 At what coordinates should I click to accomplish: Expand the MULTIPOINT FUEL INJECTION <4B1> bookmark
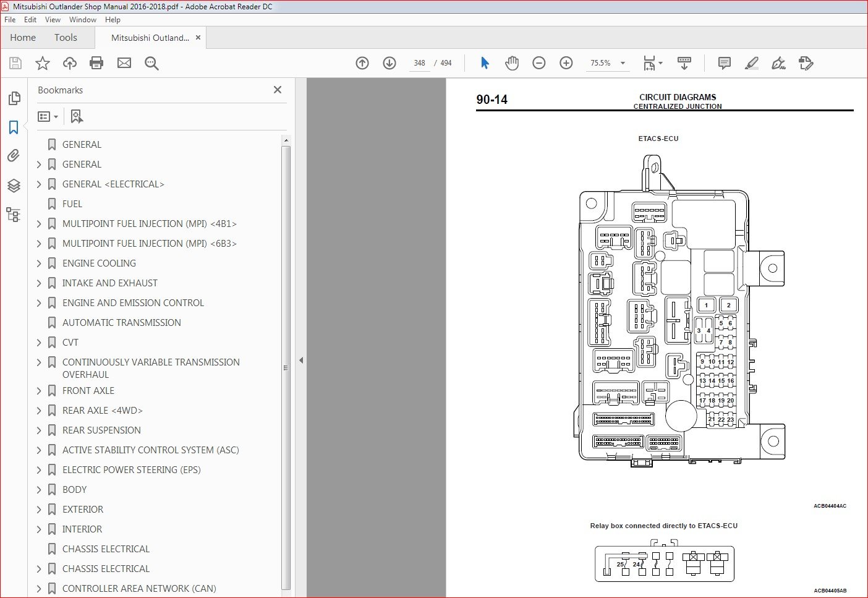(x=39, y=224)
